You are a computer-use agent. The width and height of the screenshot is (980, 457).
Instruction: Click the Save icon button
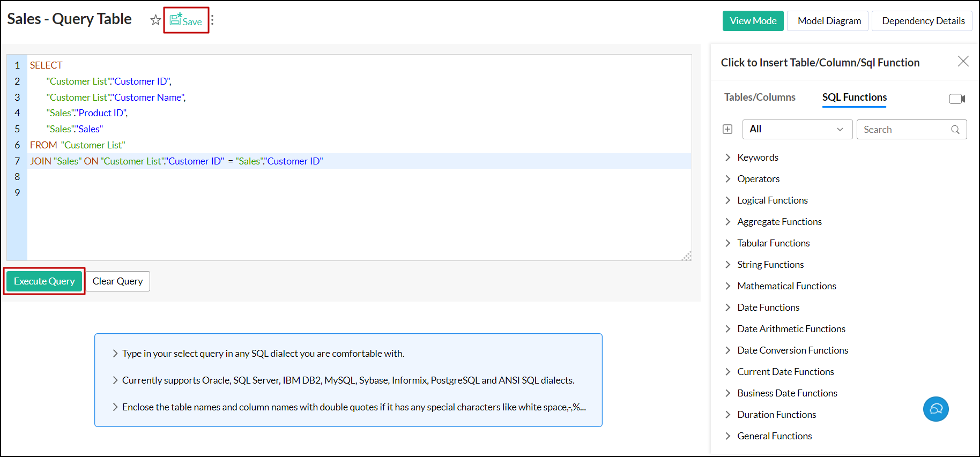click(x=186, y=21)
